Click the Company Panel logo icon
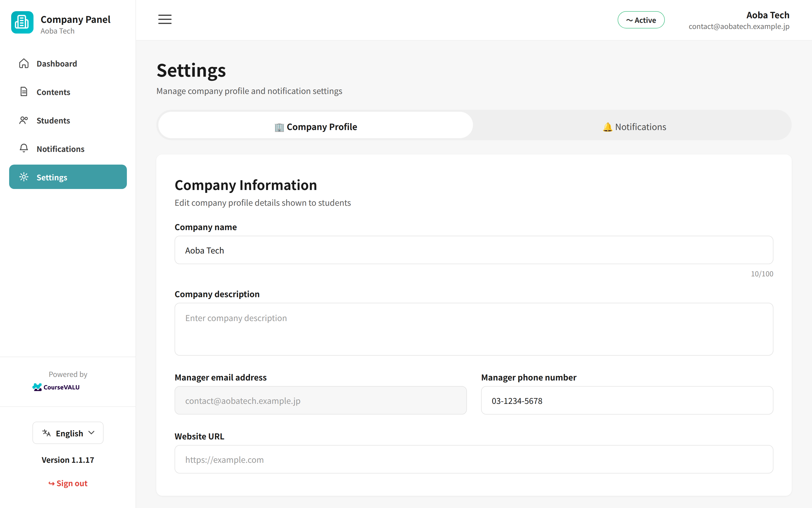Viewport: 812px width, 508px height. pyautogui.click(x=22, y=23)
